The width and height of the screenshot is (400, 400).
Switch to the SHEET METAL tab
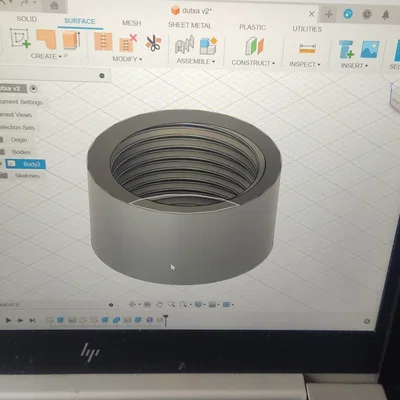pyautogui.click(x=190, y=25)
